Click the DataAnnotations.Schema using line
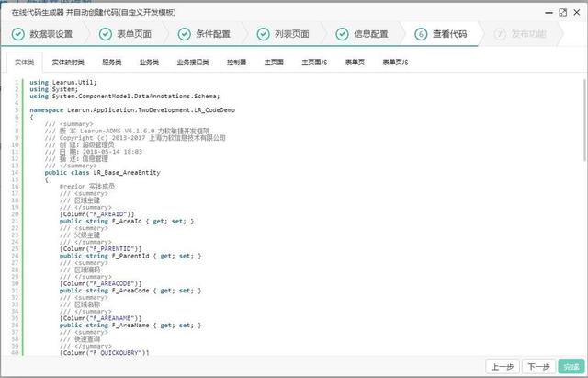Screen dimensions: 588x378 coord(125,96)
